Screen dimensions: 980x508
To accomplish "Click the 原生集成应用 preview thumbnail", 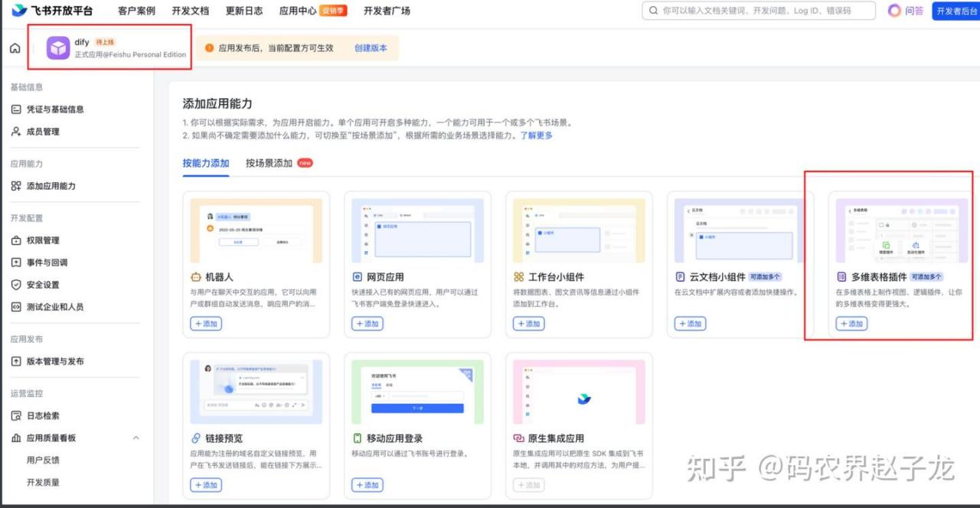I will (x=580, y=392).
